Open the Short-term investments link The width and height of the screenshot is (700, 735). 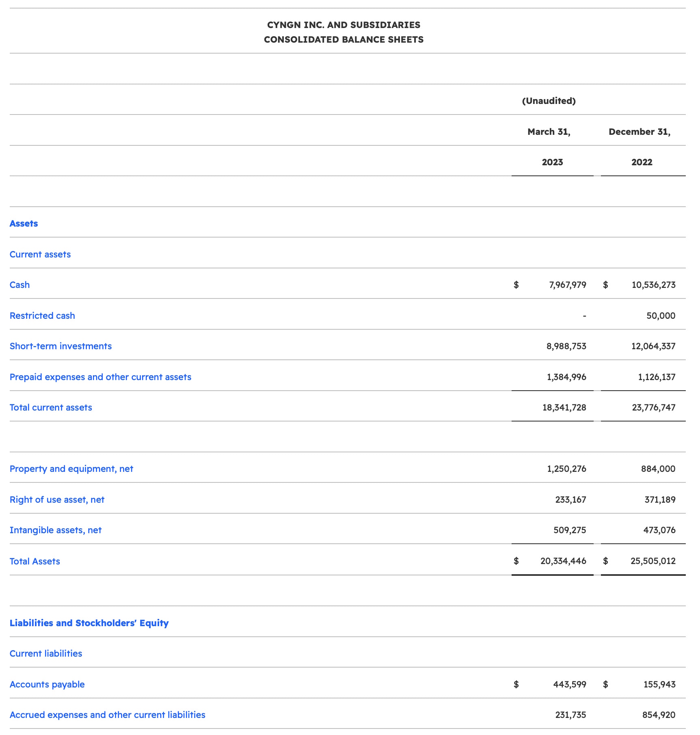coord(60,346)
